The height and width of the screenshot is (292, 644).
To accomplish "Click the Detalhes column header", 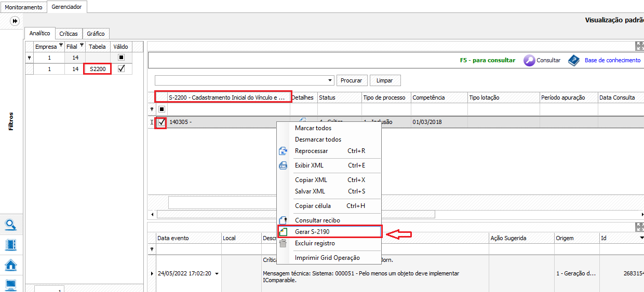I will pyautogui.click(x=303, y=98).
